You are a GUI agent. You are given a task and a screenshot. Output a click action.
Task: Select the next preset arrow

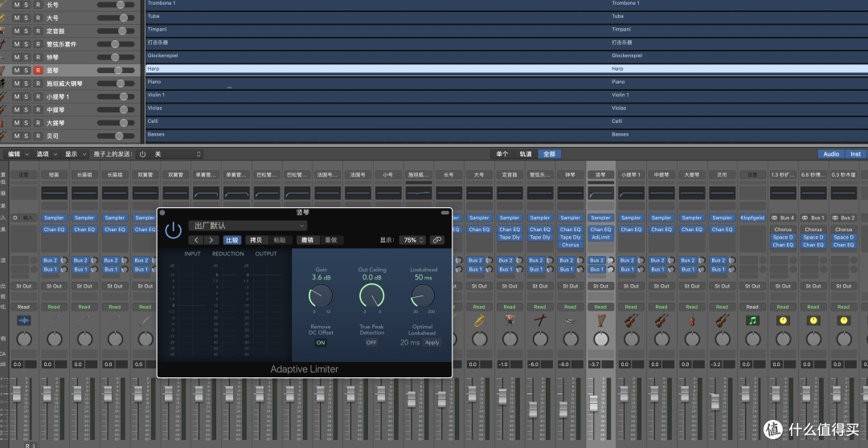point(211,240)
